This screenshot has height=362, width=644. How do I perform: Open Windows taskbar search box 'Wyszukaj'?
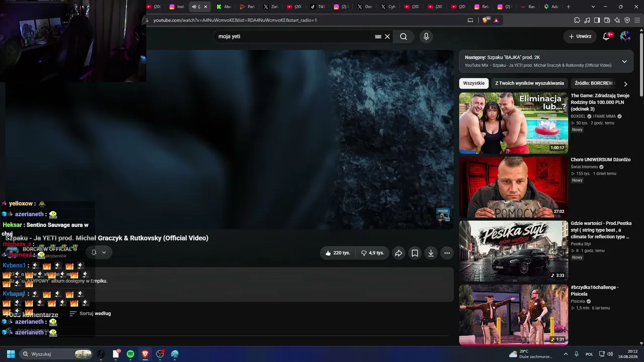[x=56, y=354]
